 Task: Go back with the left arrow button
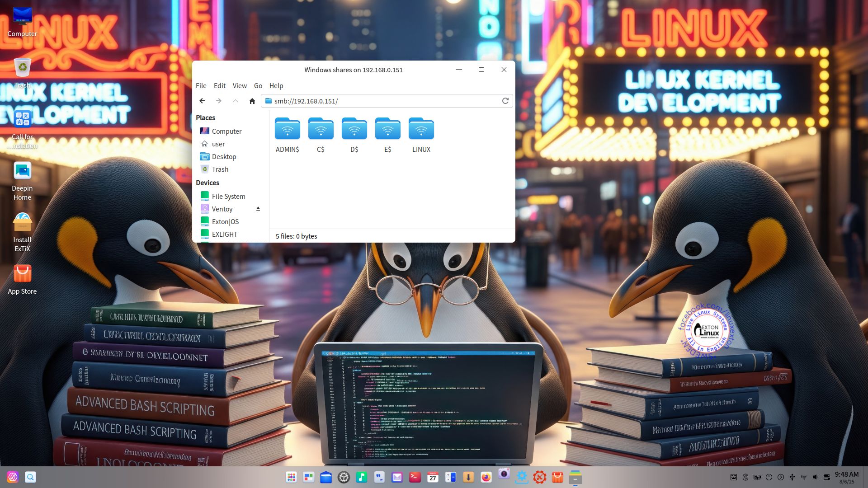pos(202,101)
